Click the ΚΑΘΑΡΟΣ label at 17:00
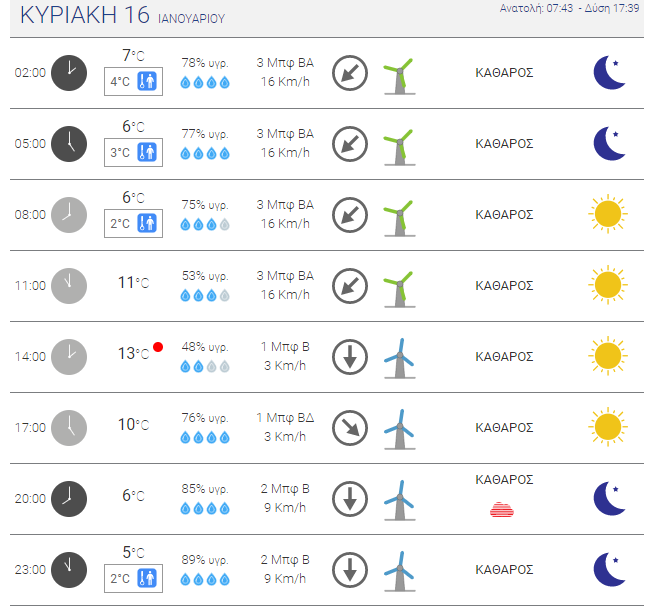This screenshot has height=610, width=658. [504, 428]
